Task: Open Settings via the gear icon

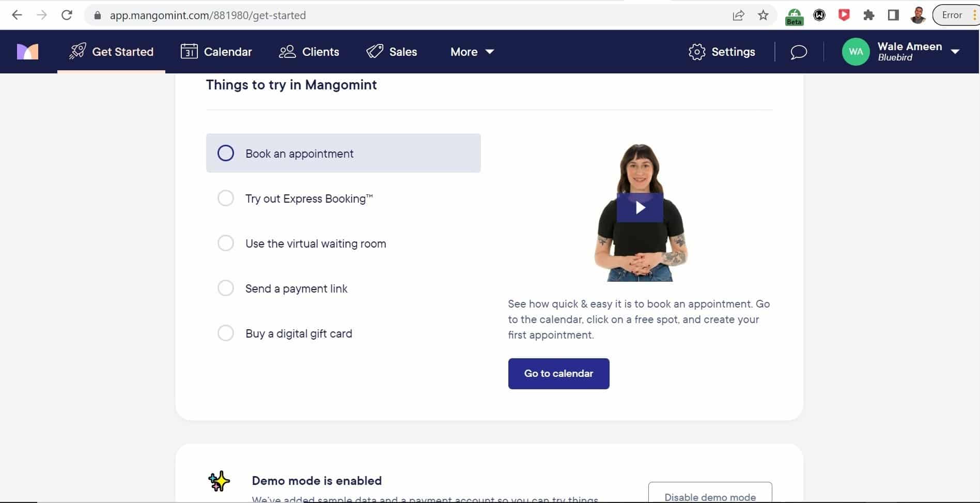Action: click(697, 52)
